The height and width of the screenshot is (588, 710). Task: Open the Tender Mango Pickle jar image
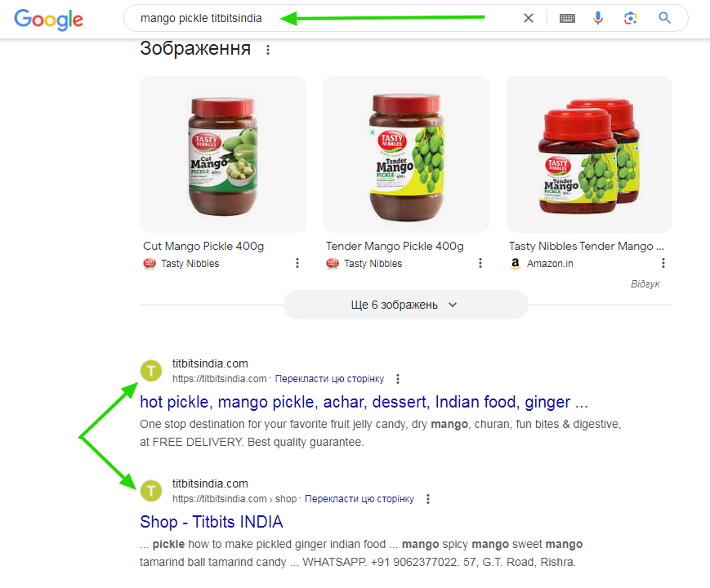(x=406, y=154)
